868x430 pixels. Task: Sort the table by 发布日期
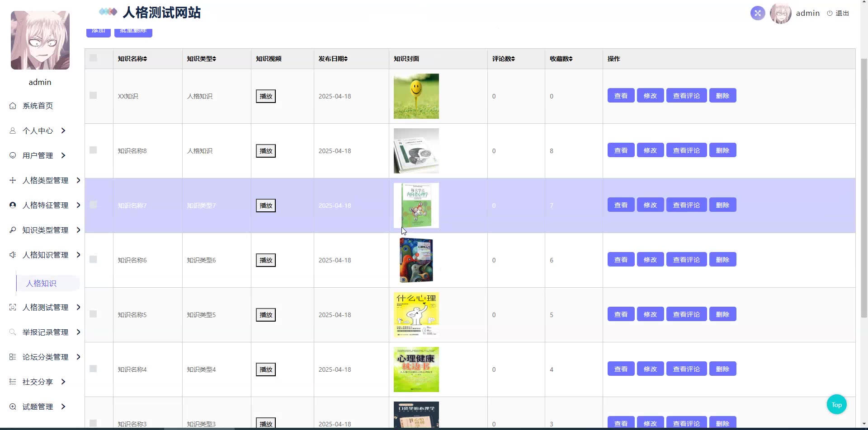pos(346,59)
